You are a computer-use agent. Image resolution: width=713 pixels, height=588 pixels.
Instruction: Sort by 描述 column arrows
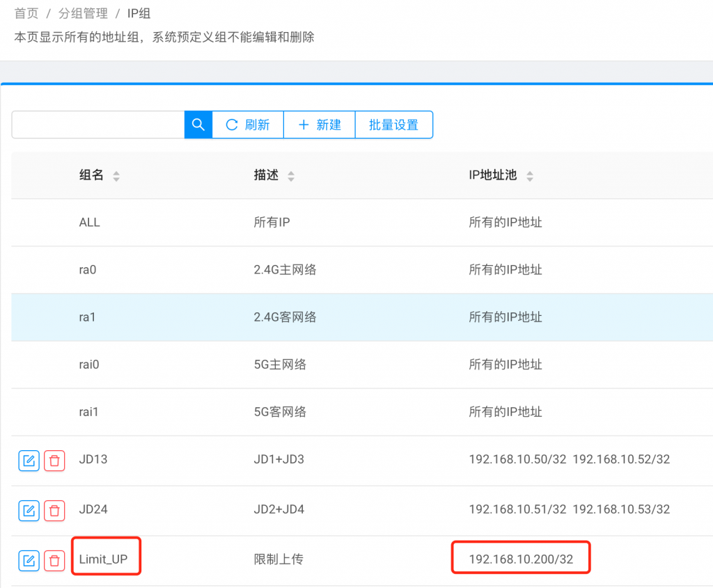291,176
